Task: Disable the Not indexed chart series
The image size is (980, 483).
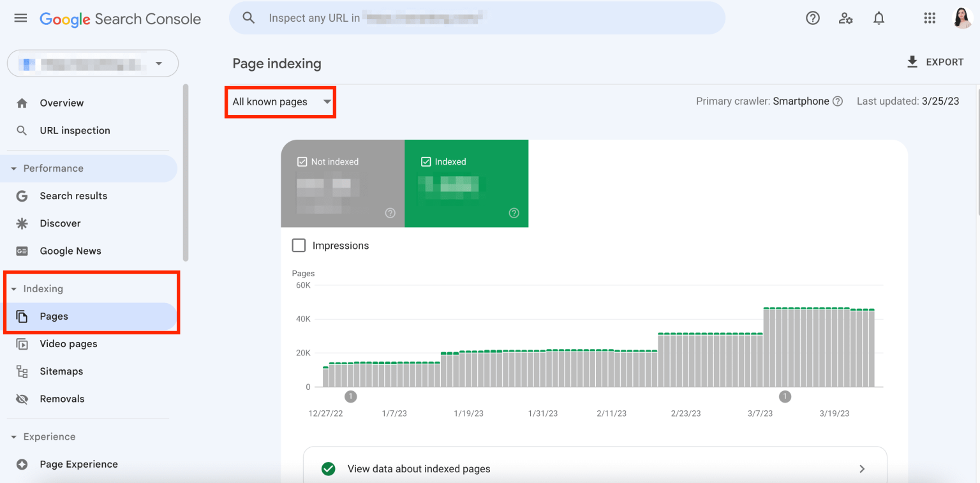Action: click(302, 161)
